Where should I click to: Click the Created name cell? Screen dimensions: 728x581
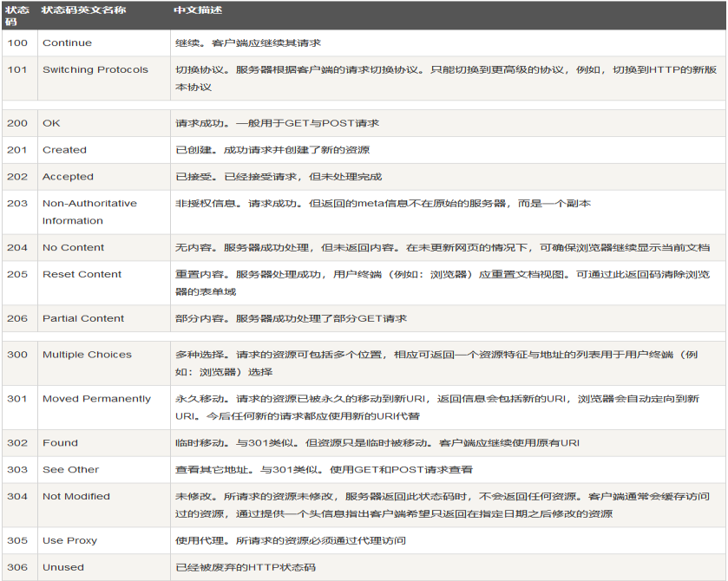coord(103,150)
